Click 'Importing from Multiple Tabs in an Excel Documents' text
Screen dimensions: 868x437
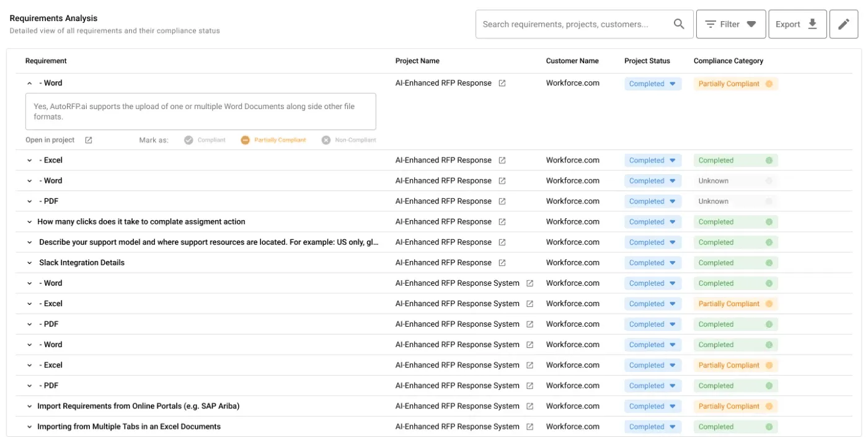pyautogui.click(x=129, y=426)
